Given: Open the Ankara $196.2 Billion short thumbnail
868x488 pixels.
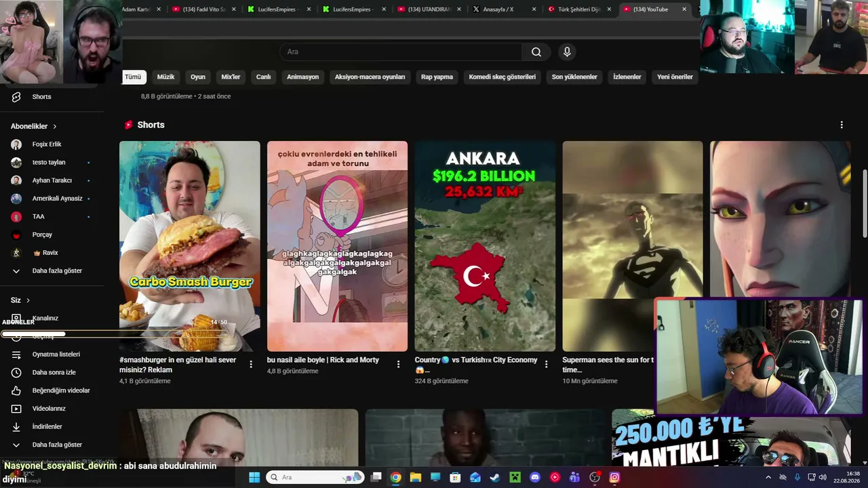Looking at the screenshot, I should pyautogui.click(x=485, y=246).
